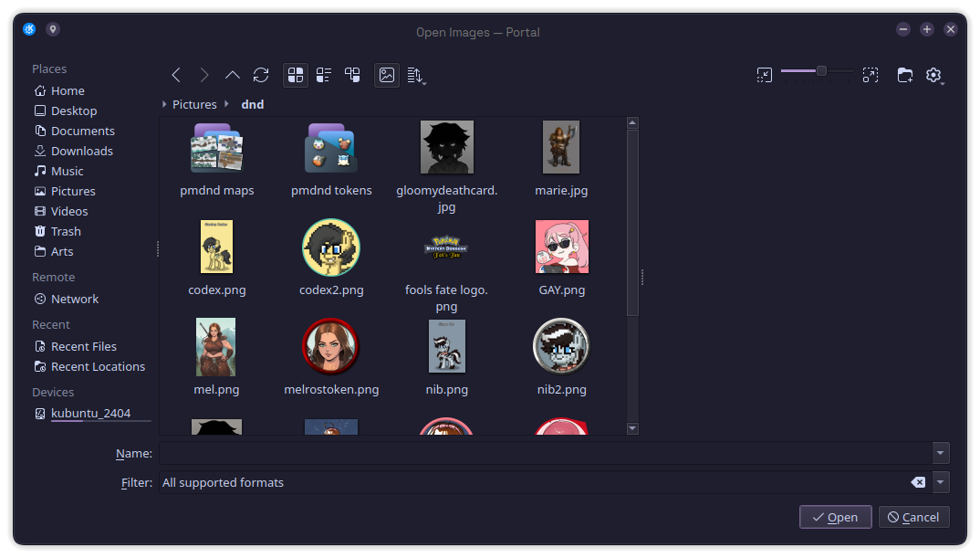
Task: Navigate up to the parent folder
Action: 233,75
